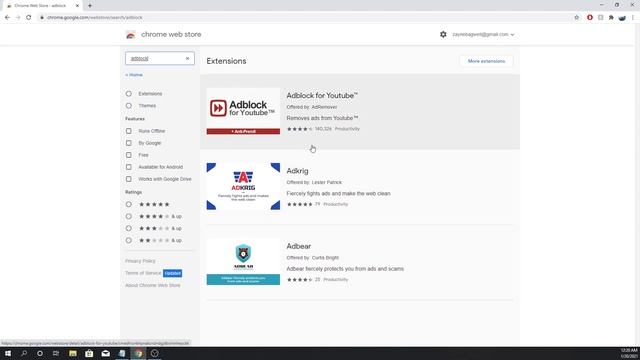
Task: Open the Terms of Service link
Action: [x=143, y=273]
